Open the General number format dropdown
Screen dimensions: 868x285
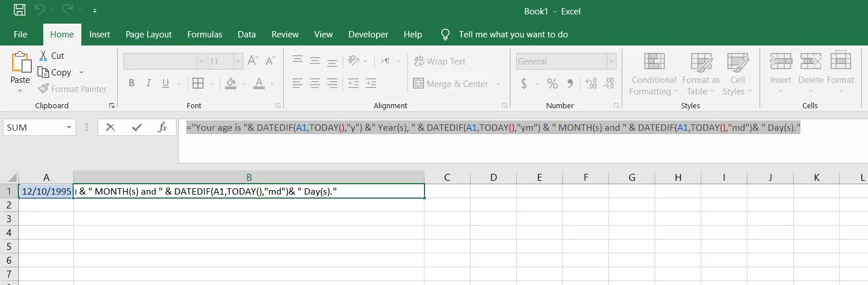click(x=611, y=62)
